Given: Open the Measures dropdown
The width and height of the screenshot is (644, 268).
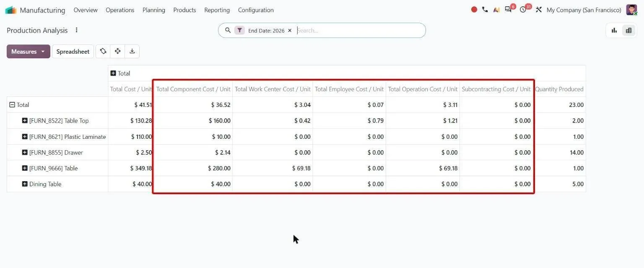Looking at the screenshot, I should tap(28, 52).
